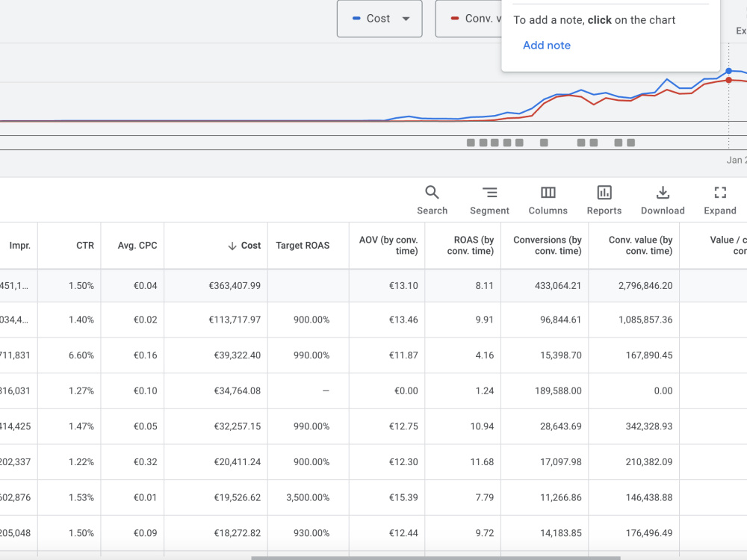This screenshot has width=747, height=560.
Task: Open the Segment icon menu
Action: pyautogui.click(x=489, y=193)
